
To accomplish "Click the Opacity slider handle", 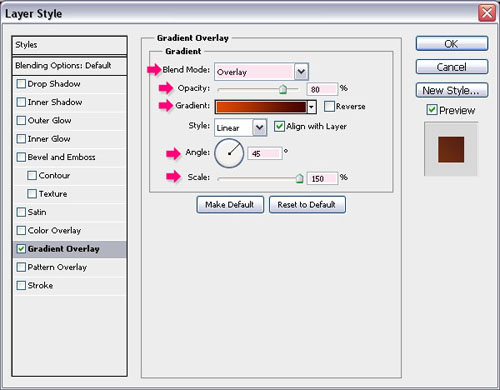I will click(x=283, y=89).
